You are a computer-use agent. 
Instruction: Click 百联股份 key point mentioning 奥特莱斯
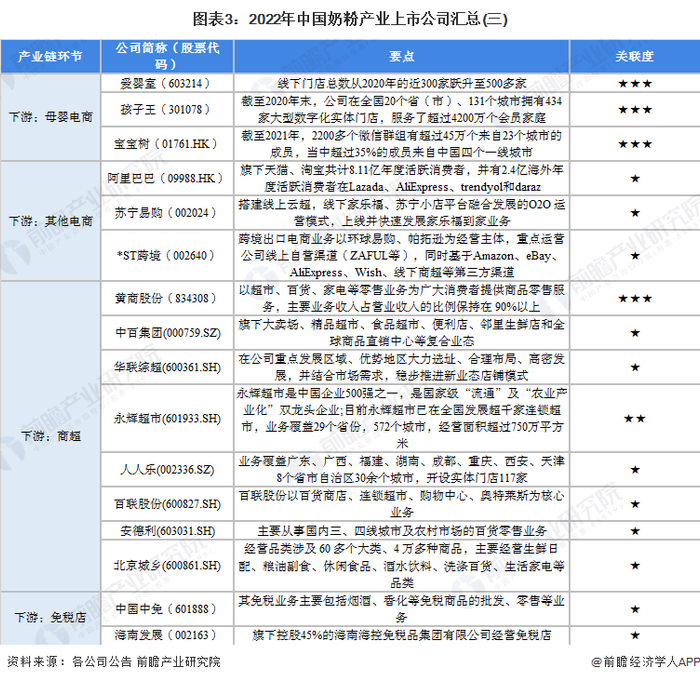401,504
